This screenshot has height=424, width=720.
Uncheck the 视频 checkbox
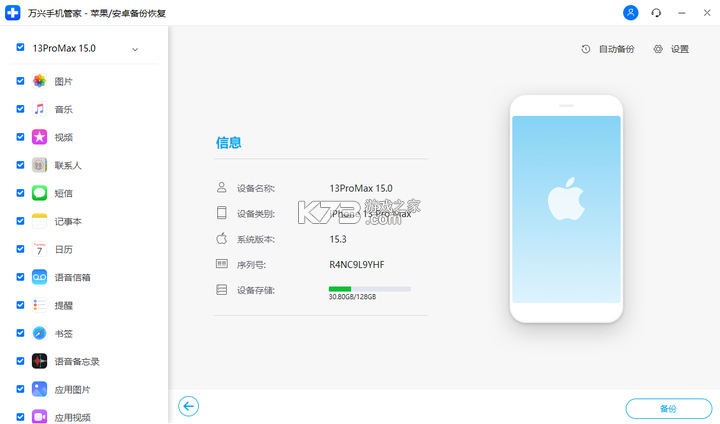tap(20, 137)
